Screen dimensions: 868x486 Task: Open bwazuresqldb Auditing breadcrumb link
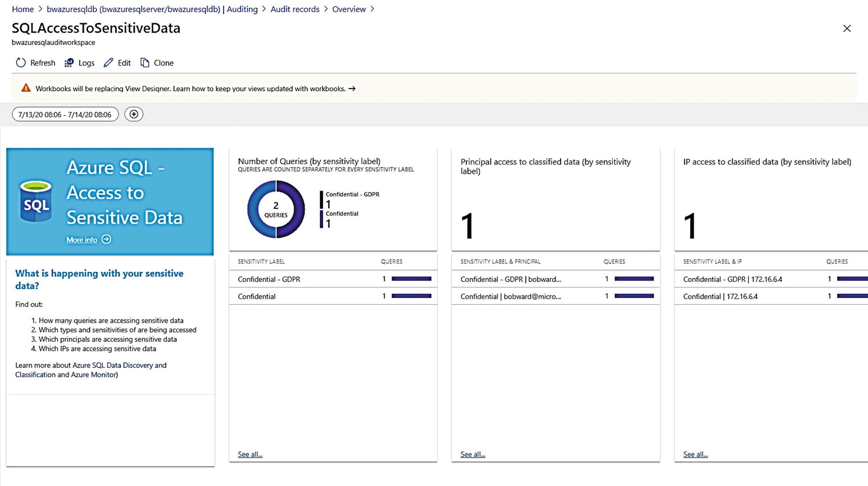click(x=152, y=9)
